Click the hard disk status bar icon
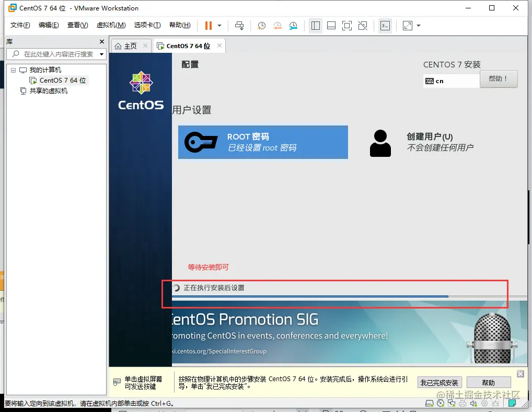The width and height of the screenshot is (532, 412). [x=429, y=403]
